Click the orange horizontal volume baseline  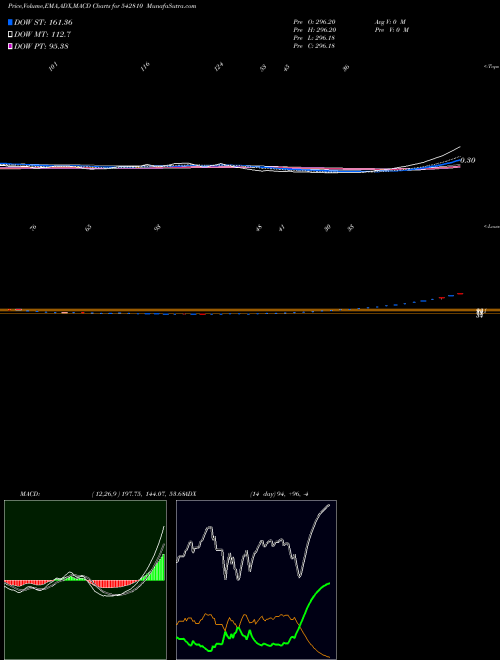pyautogui.click(x=250, y=311)
